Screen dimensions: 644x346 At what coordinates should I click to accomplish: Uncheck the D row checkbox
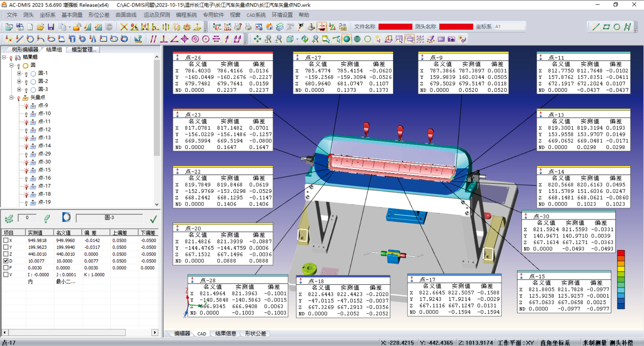click(6, 261)
